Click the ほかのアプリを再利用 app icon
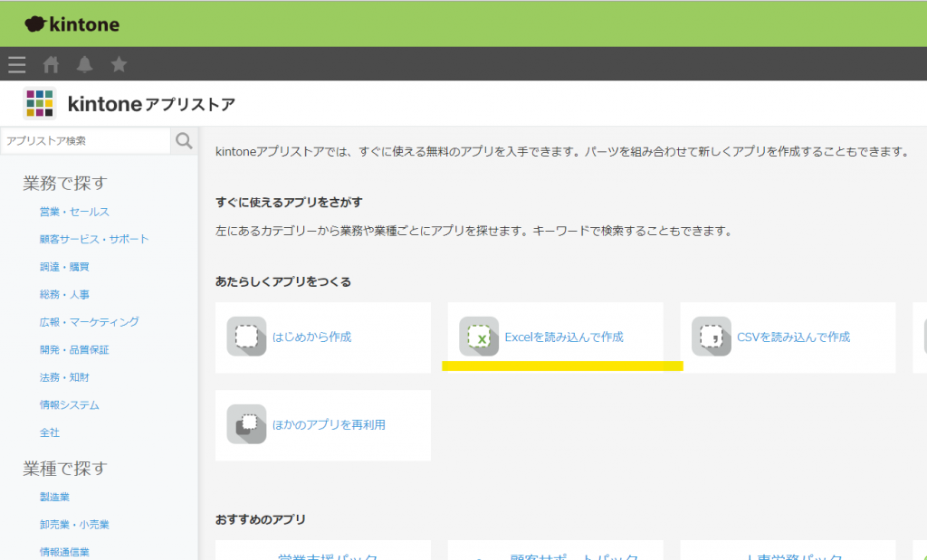The width and height of the screenshot is (927, 560). (x=246, y=424)
